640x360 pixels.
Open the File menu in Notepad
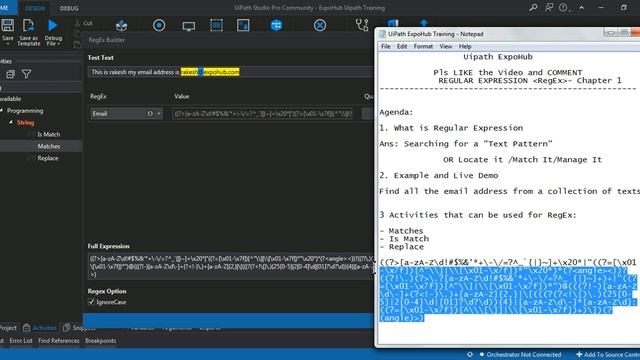point(386,47)
